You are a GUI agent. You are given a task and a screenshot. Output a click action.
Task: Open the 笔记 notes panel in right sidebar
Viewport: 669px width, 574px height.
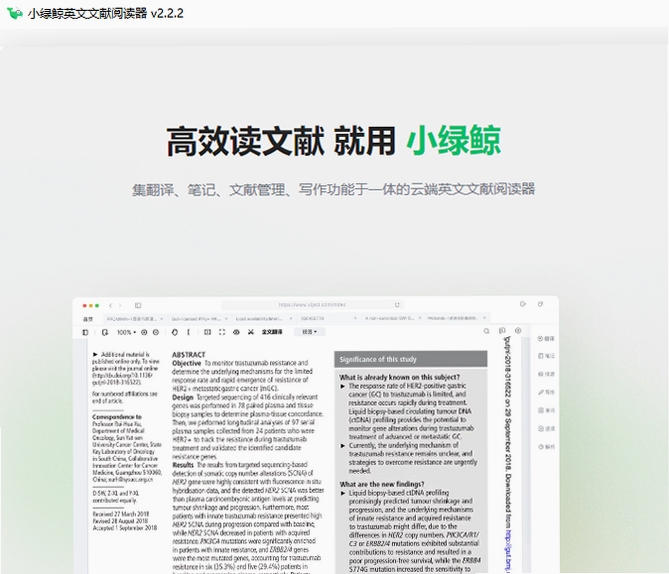point(546,355)
